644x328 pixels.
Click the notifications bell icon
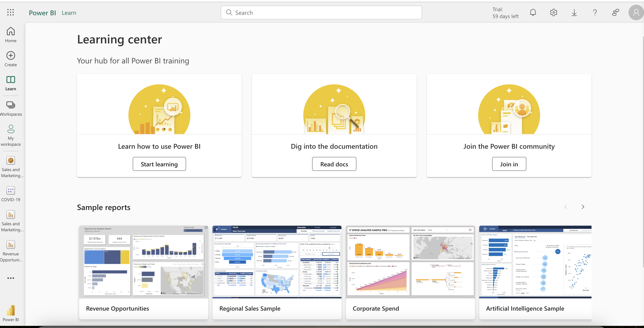[x=533, y=12]
